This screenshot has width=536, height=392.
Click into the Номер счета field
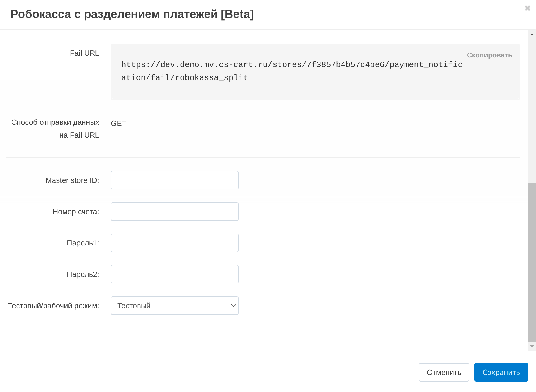tap(174, 212)
